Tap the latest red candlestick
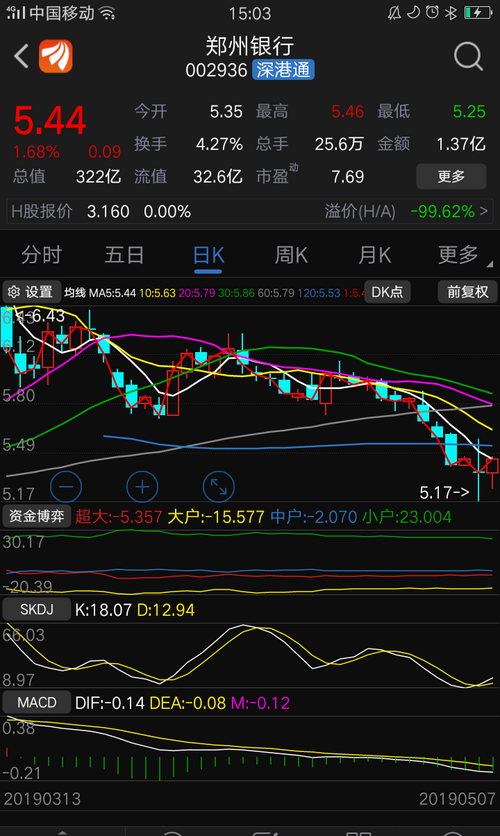The image size is (500, 836). [492, 466]
